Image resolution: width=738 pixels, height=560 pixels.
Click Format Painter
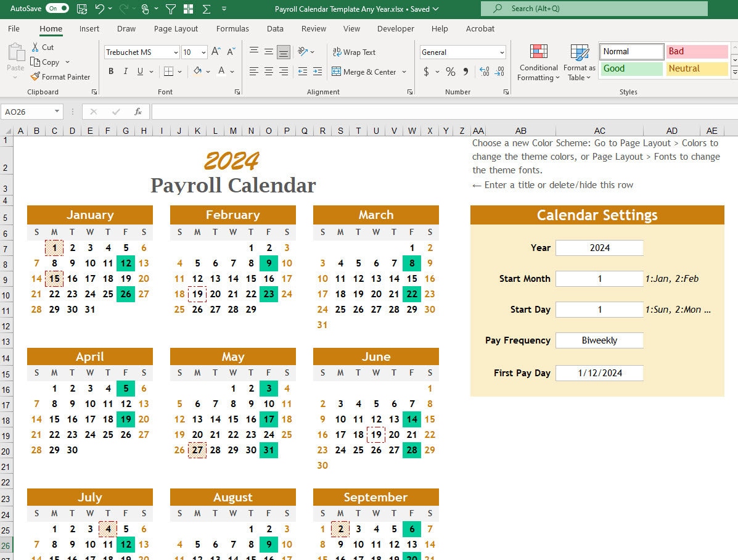[x=60, y=76]
